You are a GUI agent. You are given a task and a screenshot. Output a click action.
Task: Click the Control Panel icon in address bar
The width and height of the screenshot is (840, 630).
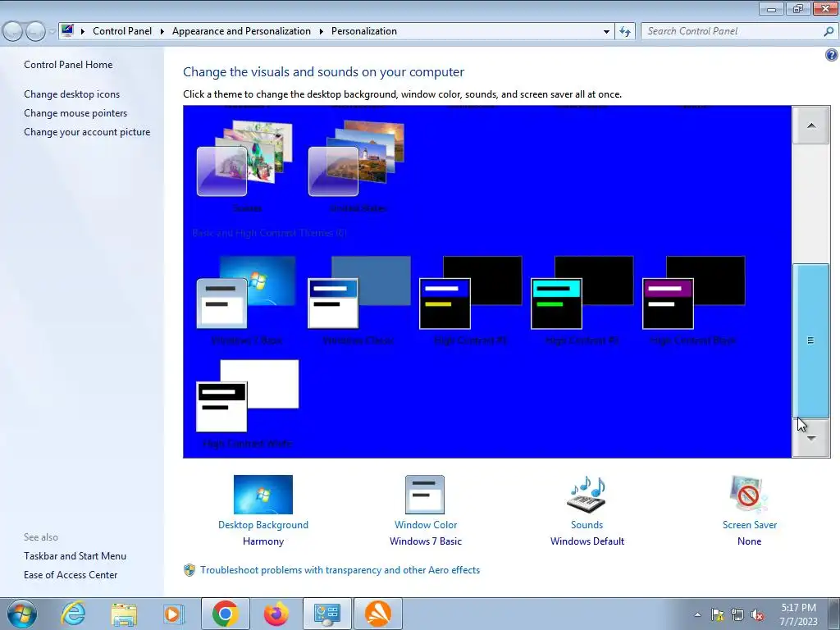point(67,30)
